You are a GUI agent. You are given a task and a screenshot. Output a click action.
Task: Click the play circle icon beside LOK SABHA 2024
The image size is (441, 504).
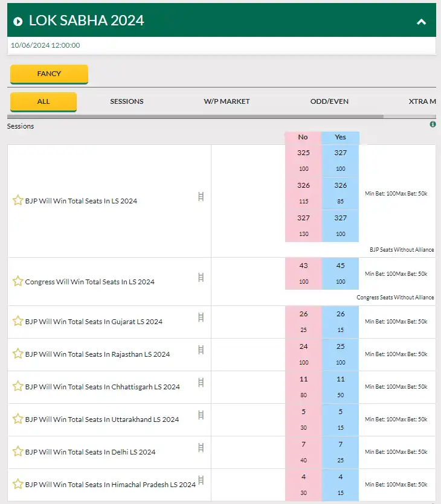coord(18,22)
